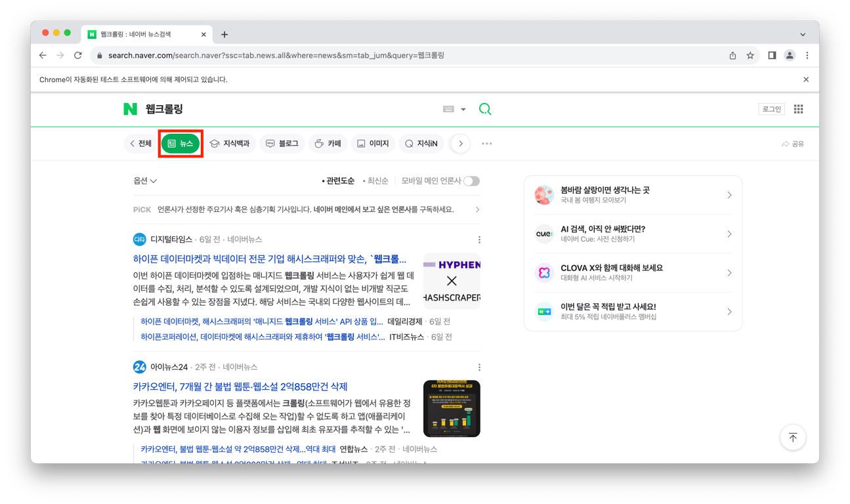Image resolution: width=850 pixels, height=504 pixels.
Task: Open the 아이뉴스24 publisher link
Action: click(169, 367)
